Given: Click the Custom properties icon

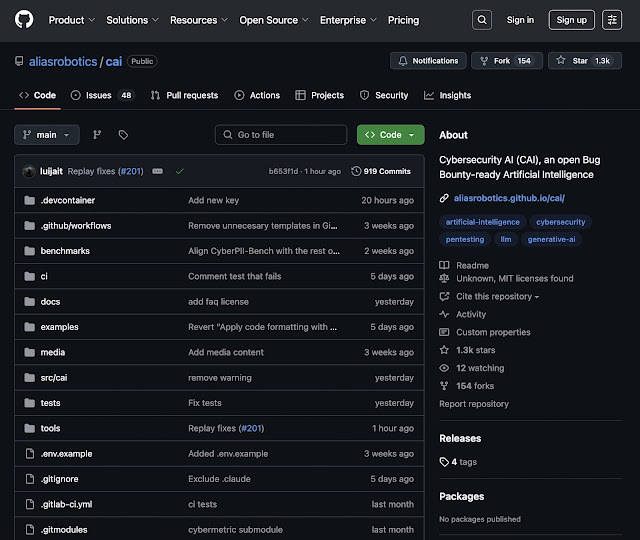Looking at the screenshot, I should [444, 332].
